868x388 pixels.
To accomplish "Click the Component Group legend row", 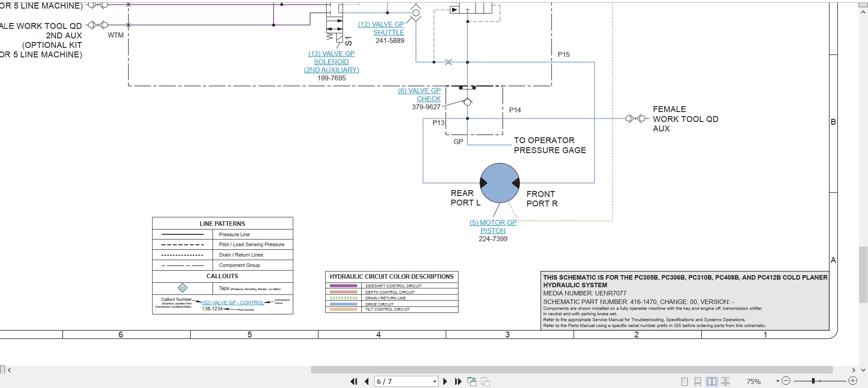I will point(222,266).
